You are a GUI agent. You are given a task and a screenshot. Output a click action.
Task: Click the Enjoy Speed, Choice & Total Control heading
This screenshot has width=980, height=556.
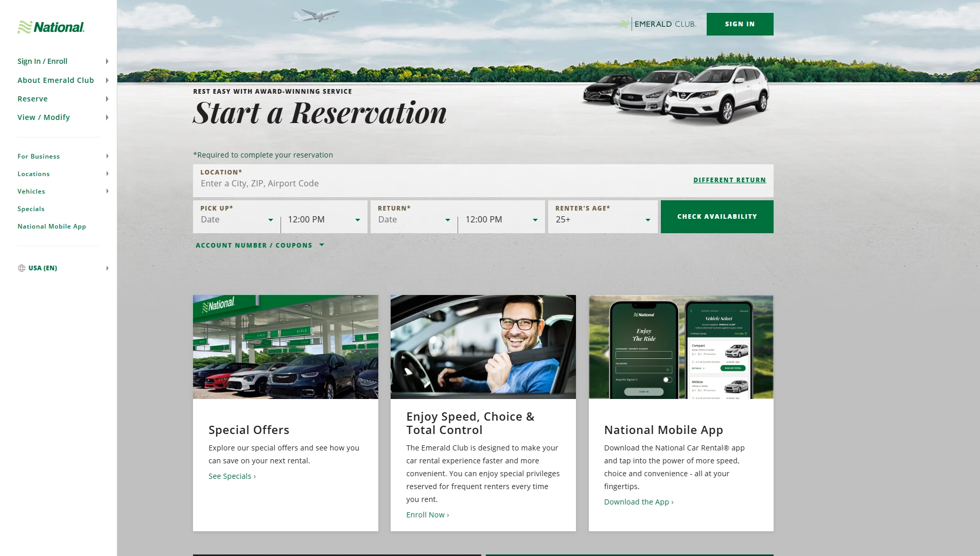click(x=470, y=423)
